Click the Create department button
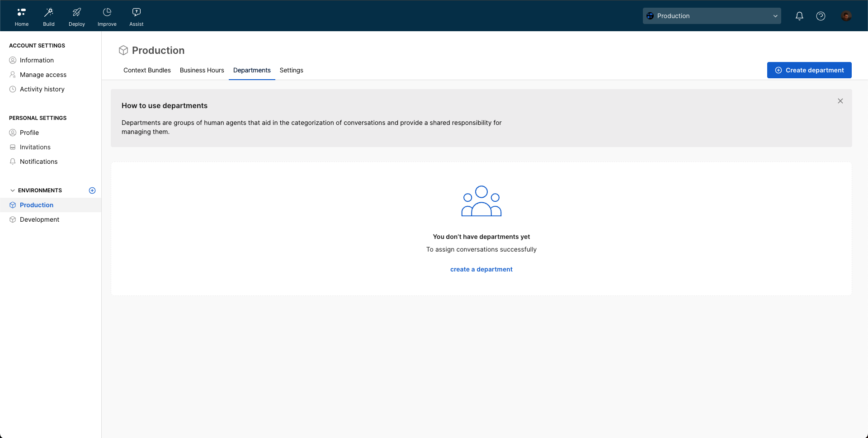Viewport: 868px width, 438px height. click(x=809, y=70)
